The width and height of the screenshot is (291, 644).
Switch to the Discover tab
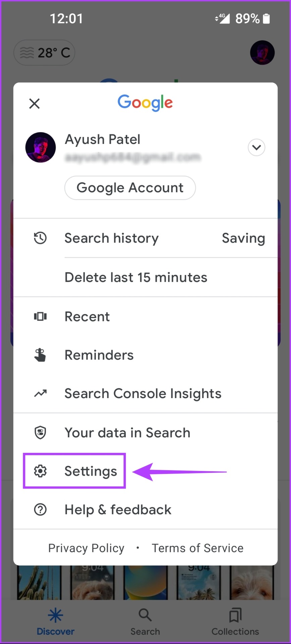click(x=56, y=622)
